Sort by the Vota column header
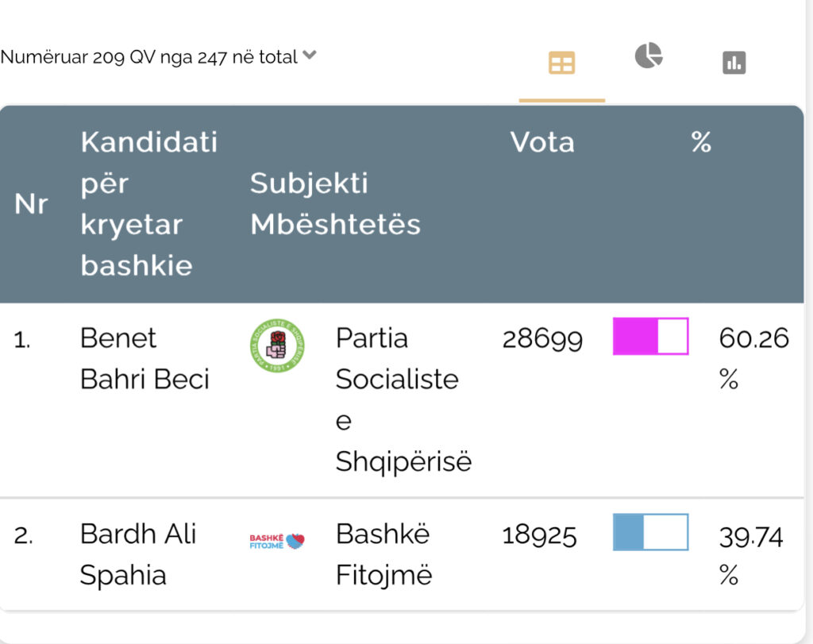This screenshot has width=813, height=644. (542, 142)
